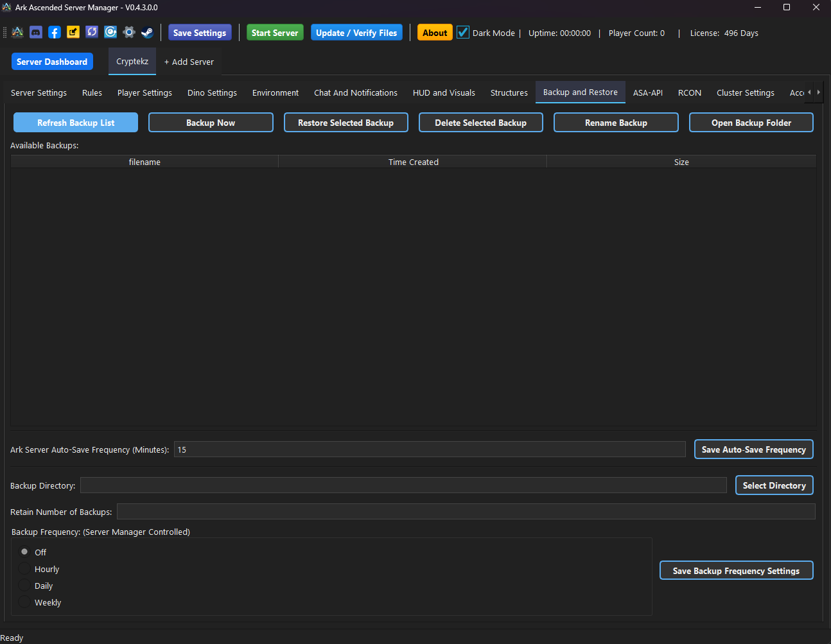Click the purple sync arrows icon
The image size is (831, 644).
coord(92,32)
